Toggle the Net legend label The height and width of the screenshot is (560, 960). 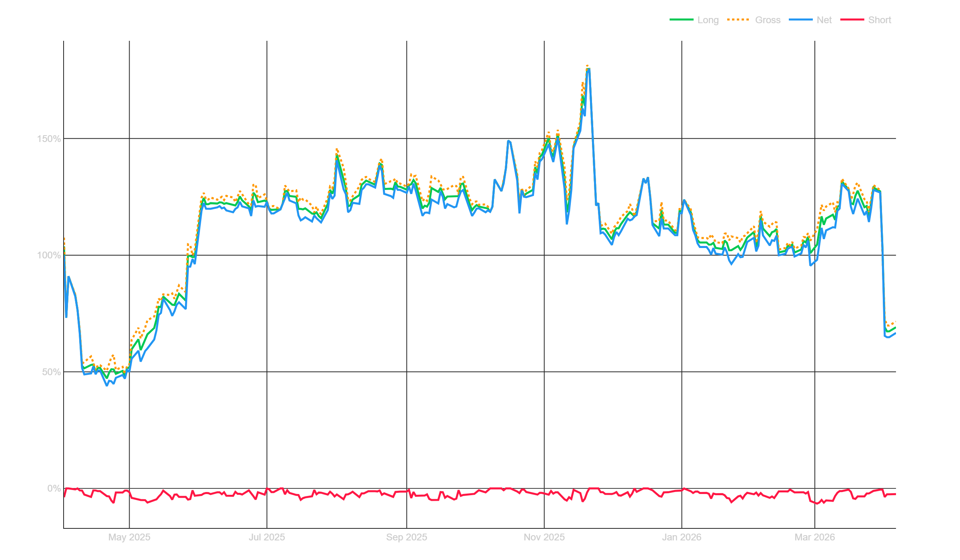pyautogui.click(x=824, y=20)
